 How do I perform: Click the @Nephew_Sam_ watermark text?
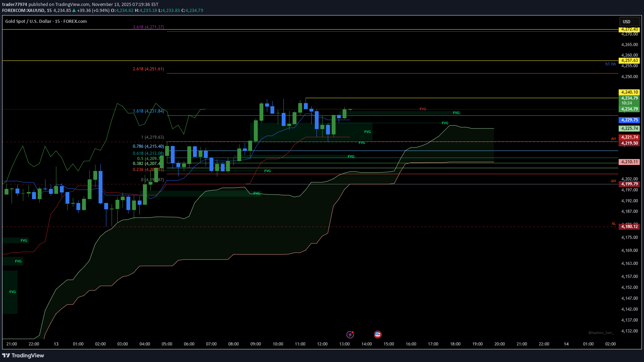(x=601, y=332)
